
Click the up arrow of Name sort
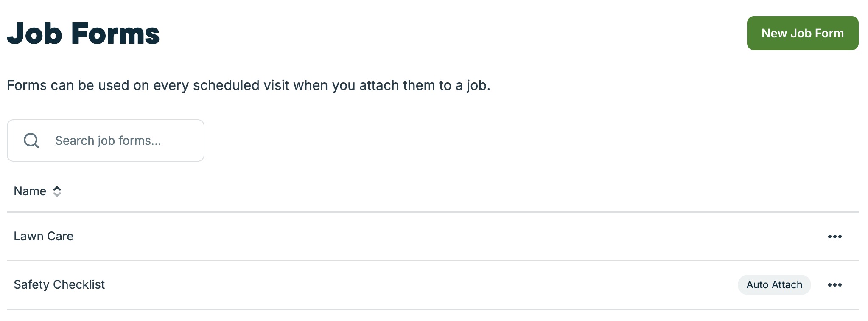coord(57,188)
